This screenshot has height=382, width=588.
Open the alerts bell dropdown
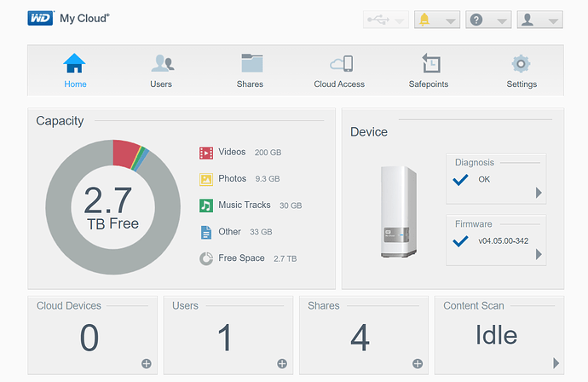pyautogui.click(x=437, y=20)
